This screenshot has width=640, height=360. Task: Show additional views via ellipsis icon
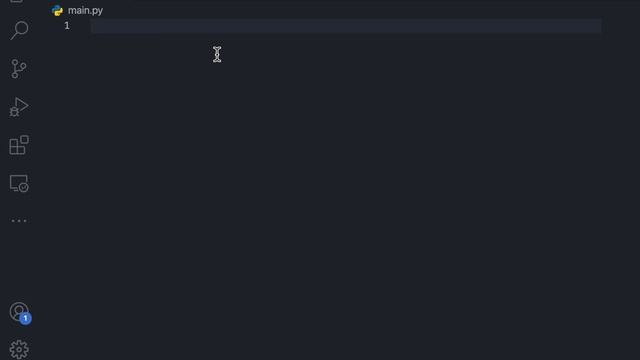(19, 221)
